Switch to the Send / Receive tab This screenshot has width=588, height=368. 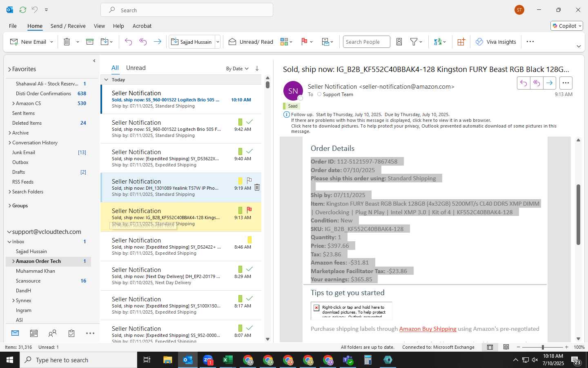click(68, 26)
